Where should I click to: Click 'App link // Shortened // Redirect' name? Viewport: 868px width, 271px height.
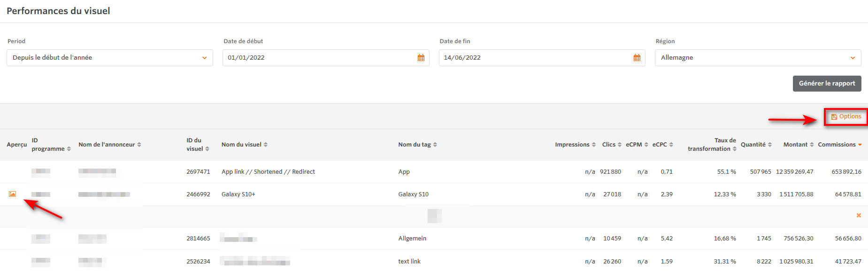pyautogui.click(x=268, y=172)
